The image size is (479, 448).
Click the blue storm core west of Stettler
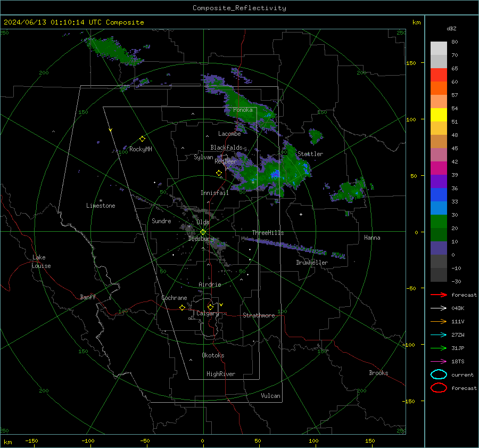tap(276, 174)
